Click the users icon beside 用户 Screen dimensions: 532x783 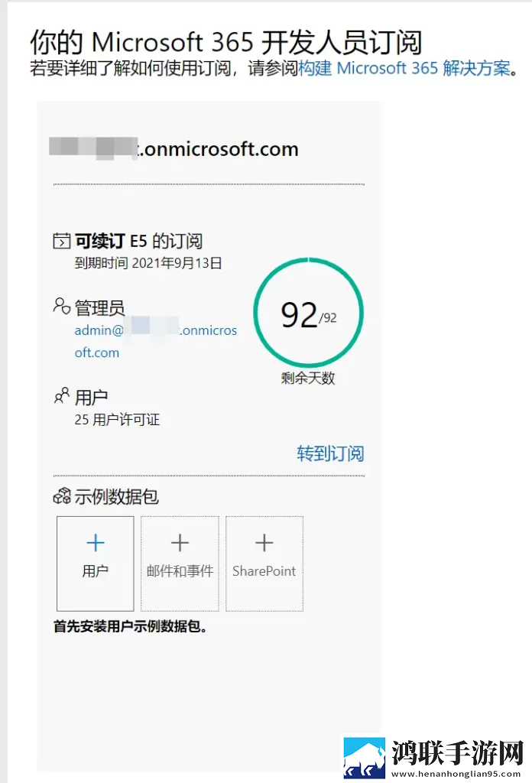(61, 396)
